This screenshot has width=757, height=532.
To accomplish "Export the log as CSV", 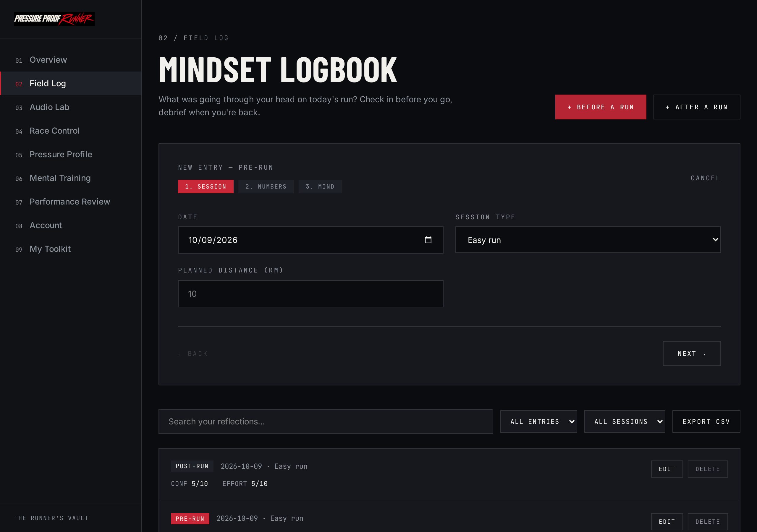I will pos(706,421).
